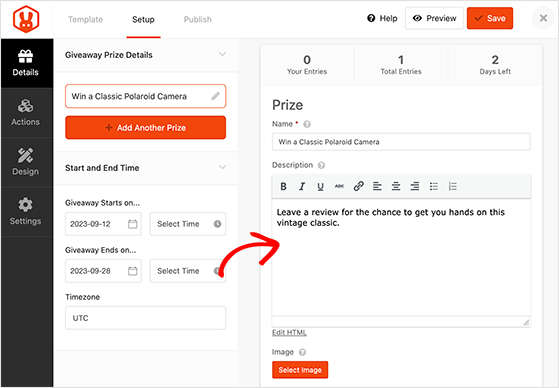Show help tooltip next to Image

tap(302, 352)
